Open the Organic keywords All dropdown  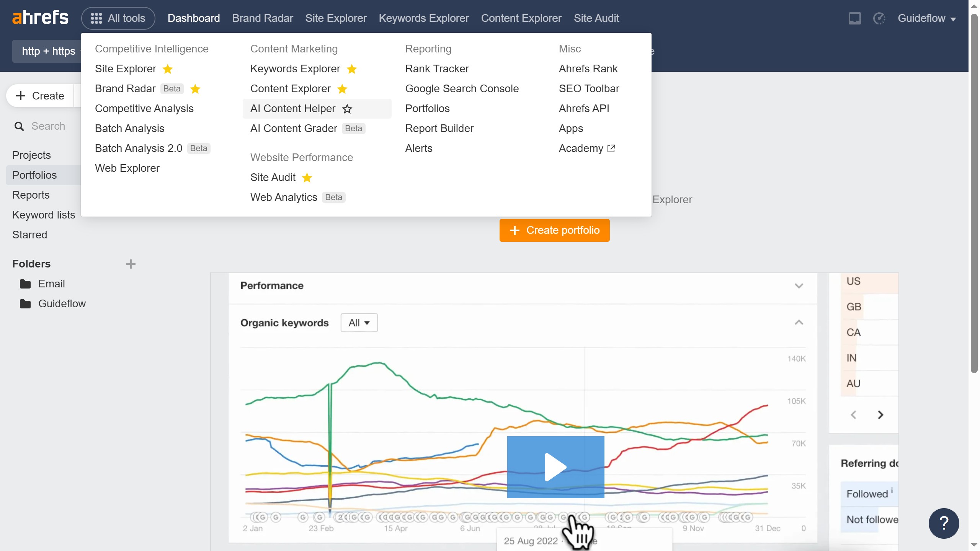click(x=359, y=323)
